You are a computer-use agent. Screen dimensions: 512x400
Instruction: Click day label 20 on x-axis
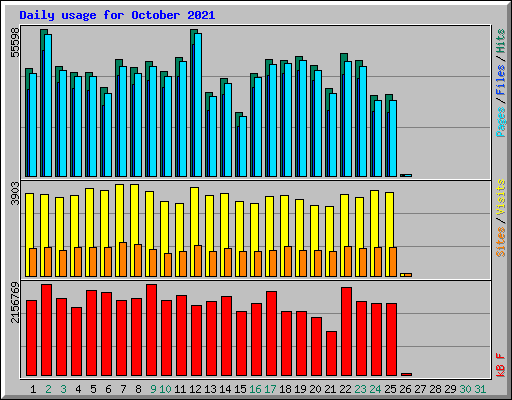point(315,389)
